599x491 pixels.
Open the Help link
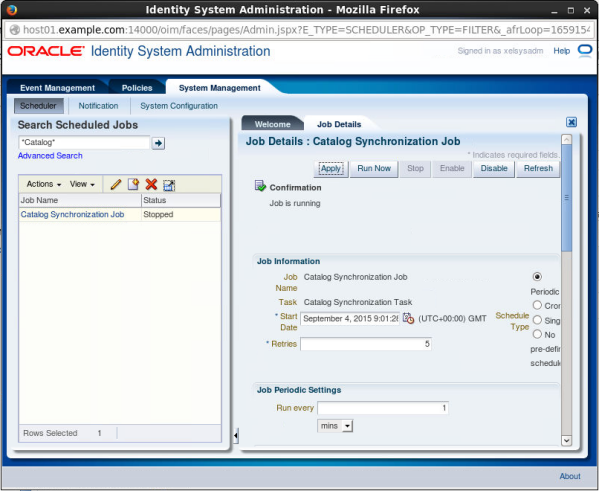click(x=562, y=51)
